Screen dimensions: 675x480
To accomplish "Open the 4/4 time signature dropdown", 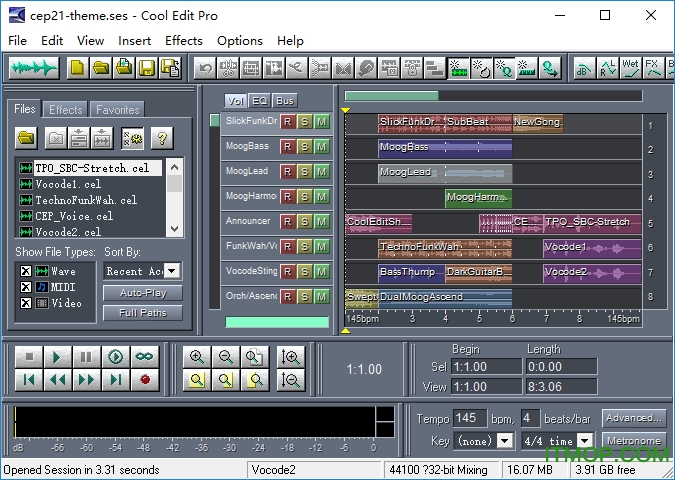I will pyautogui.click(x=584, y=441).
